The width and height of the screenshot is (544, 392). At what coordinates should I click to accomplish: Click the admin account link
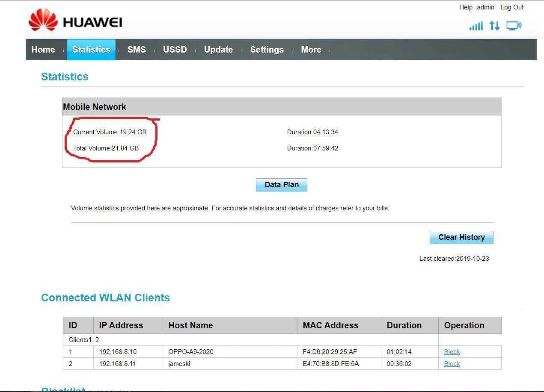[x=486, y=7]
